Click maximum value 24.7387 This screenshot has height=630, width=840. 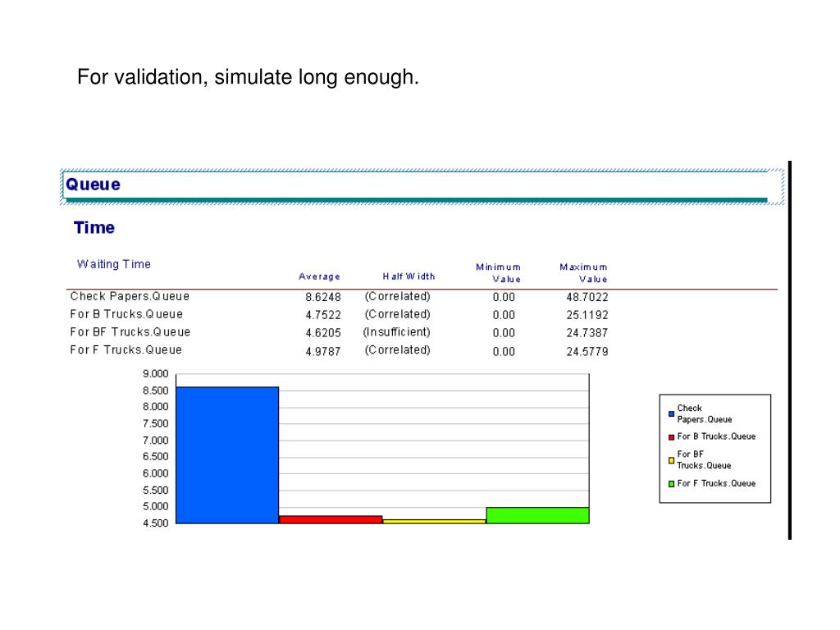pos(587,333)
